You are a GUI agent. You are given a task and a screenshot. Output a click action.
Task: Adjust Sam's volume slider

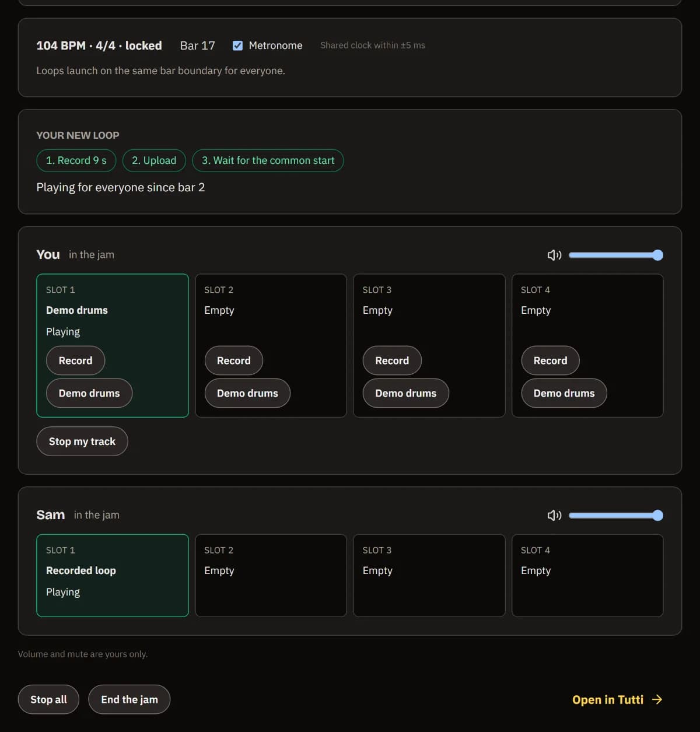coord(616,515)
